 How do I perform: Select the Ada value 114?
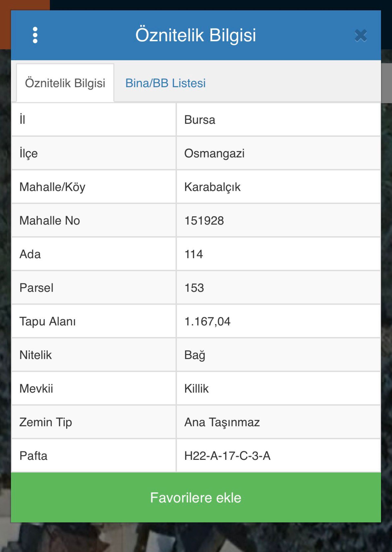[x=194, y=254]
